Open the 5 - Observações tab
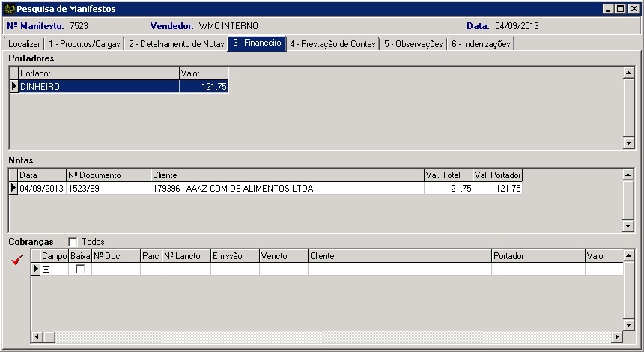Image resolution: width=644 pixels, height=352 pixels. (413, 44)
